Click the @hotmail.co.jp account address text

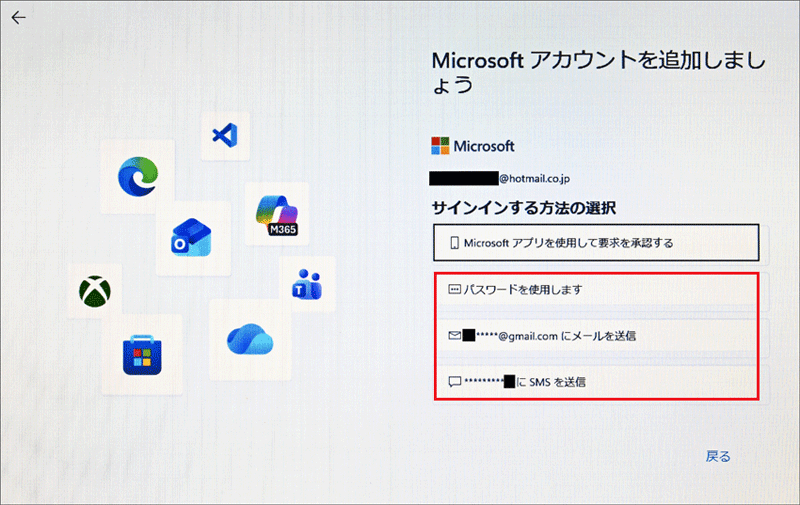pos(534,179)
